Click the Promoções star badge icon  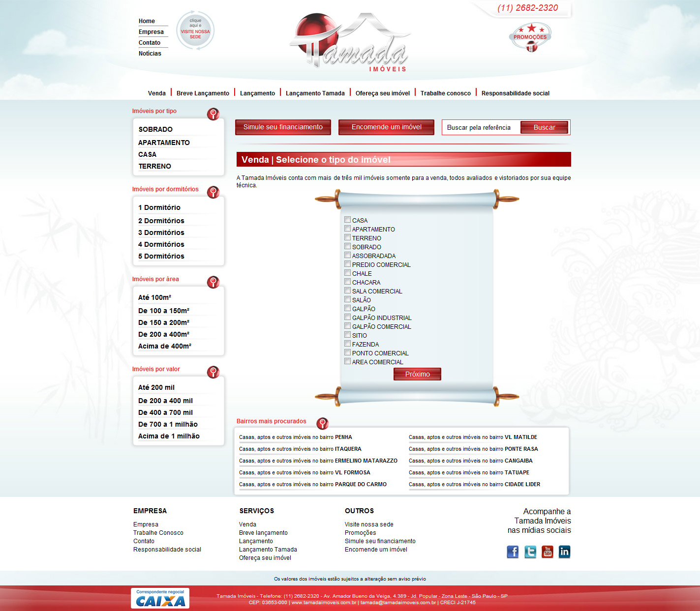click(530, 37)
